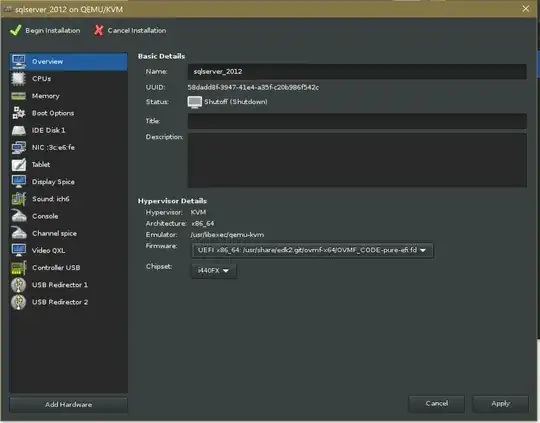Click the Hypervisor Details heading

[172, 201]
